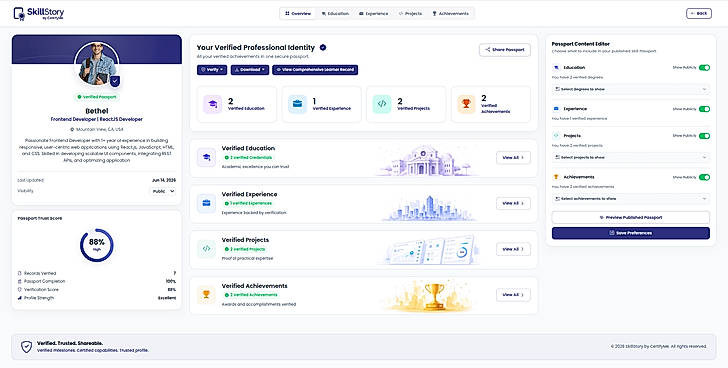The height and width of the screenshot is (368, 728).
Task: Click the Projects icon in Passport Content Editor
Action: (556, 136)
